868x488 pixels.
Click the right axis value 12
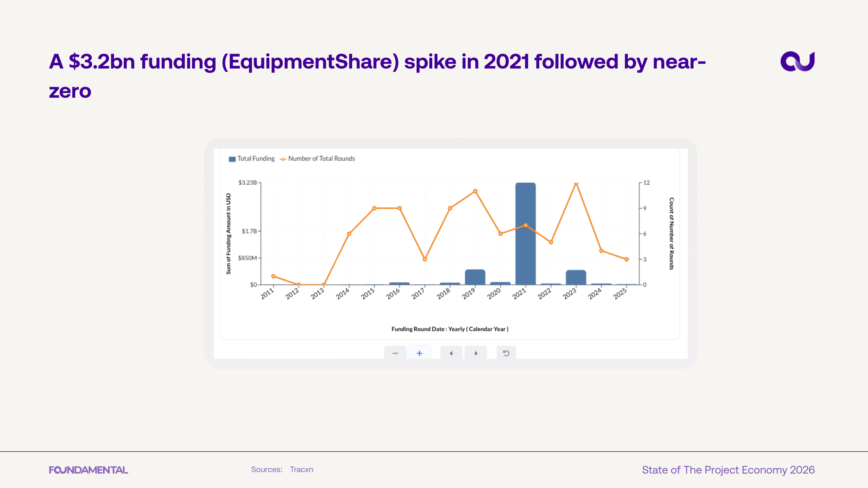click(x=646, y=182)
